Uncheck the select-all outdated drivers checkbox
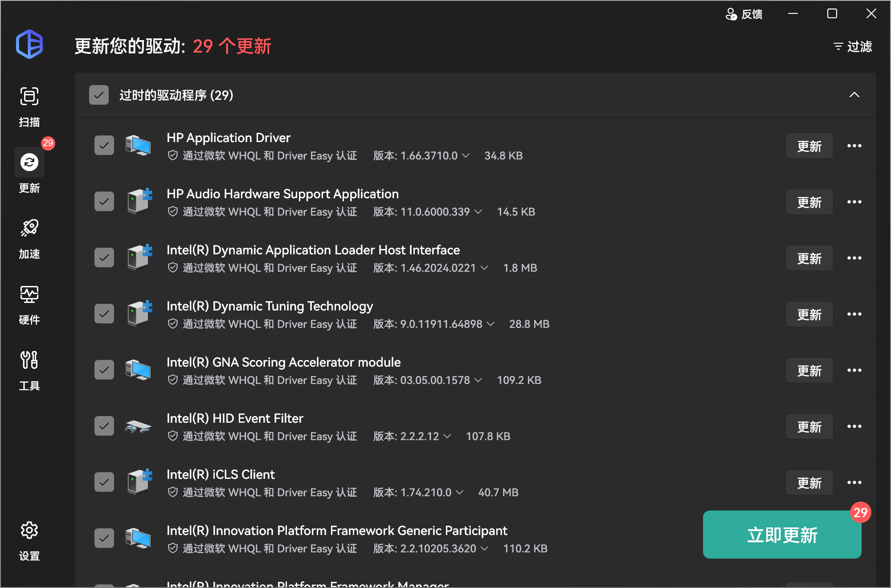This screenshot has width=891, height=588. tap(99, 95)
